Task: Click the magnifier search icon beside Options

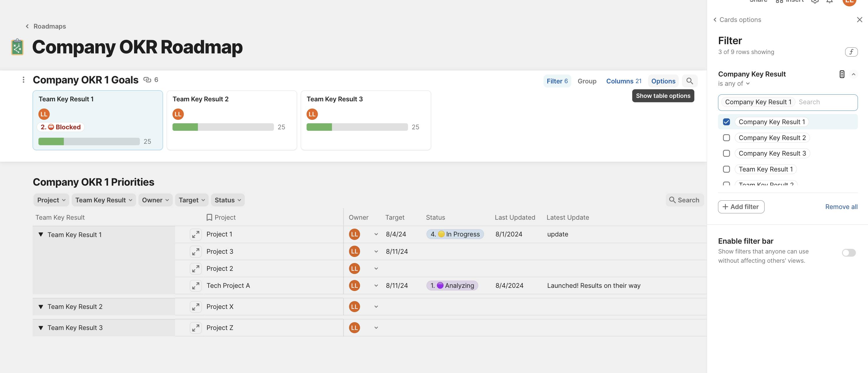Action: point(689,81)
